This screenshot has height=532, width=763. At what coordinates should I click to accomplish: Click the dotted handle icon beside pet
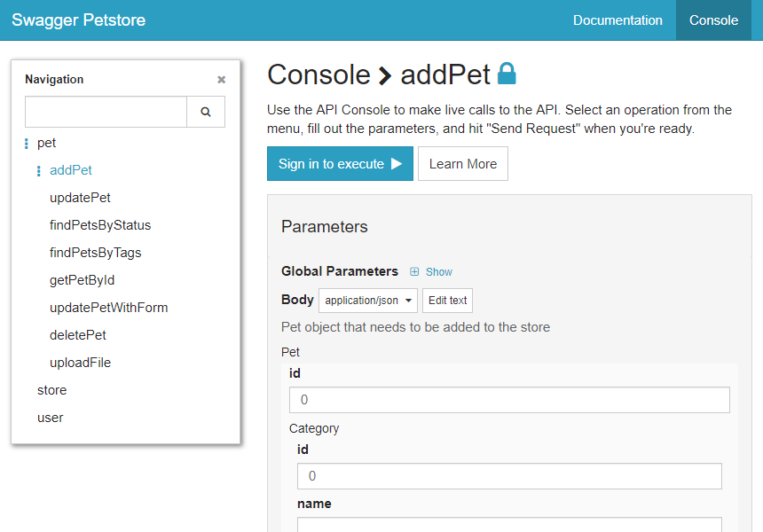[x=27, y=144]
